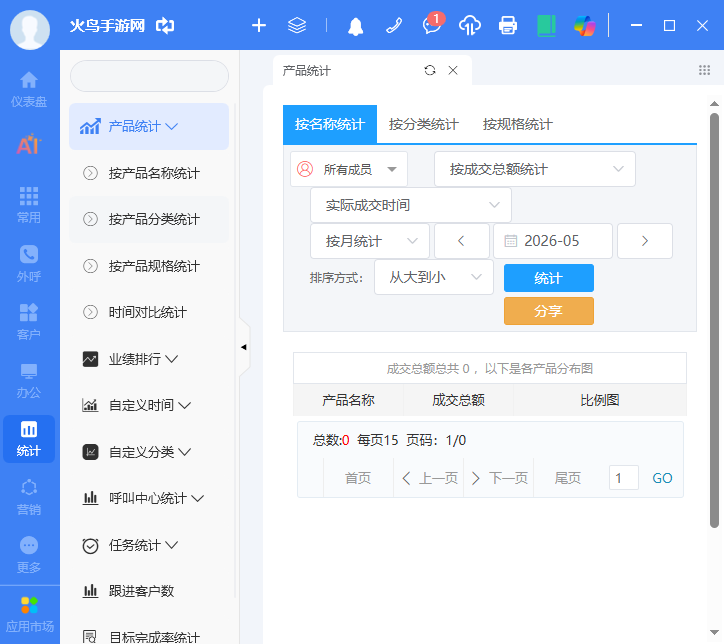Click the 首页 pagination button
The height and width of the screenshot is (644, 724).
click(358, 478)
